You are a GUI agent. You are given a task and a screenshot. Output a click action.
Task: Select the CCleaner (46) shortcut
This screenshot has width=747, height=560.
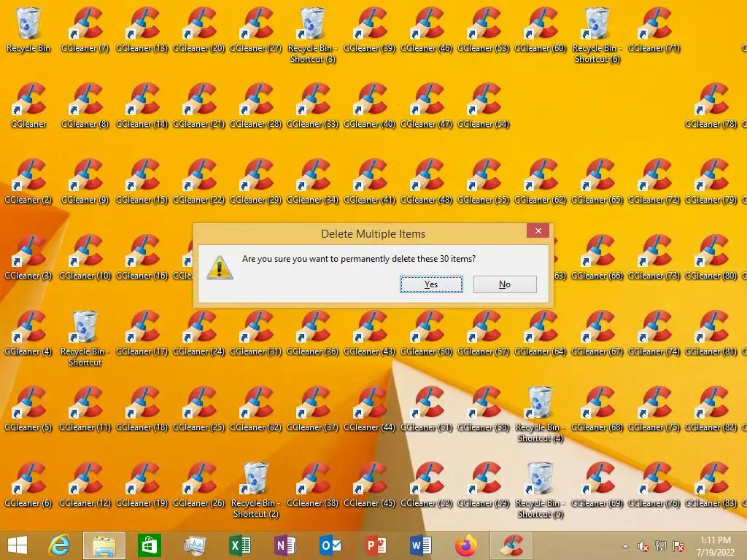click(426, 29)
